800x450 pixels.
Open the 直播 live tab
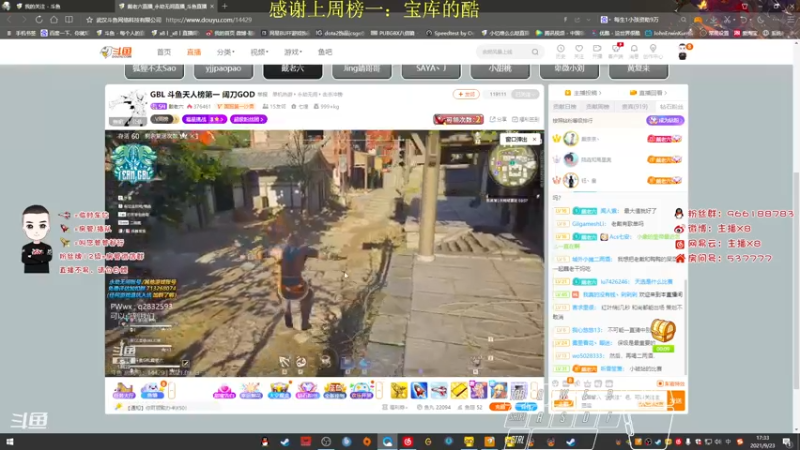(x=194, y=52)
